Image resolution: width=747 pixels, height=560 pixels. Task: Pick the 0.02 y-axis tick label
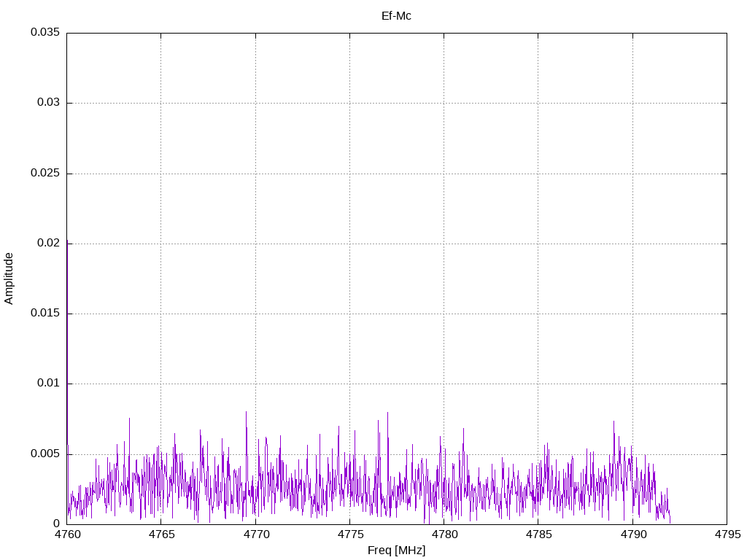[47, 244]
